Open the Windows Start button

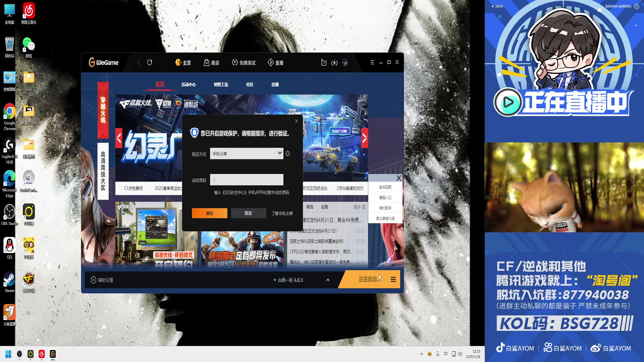point(8,354)
